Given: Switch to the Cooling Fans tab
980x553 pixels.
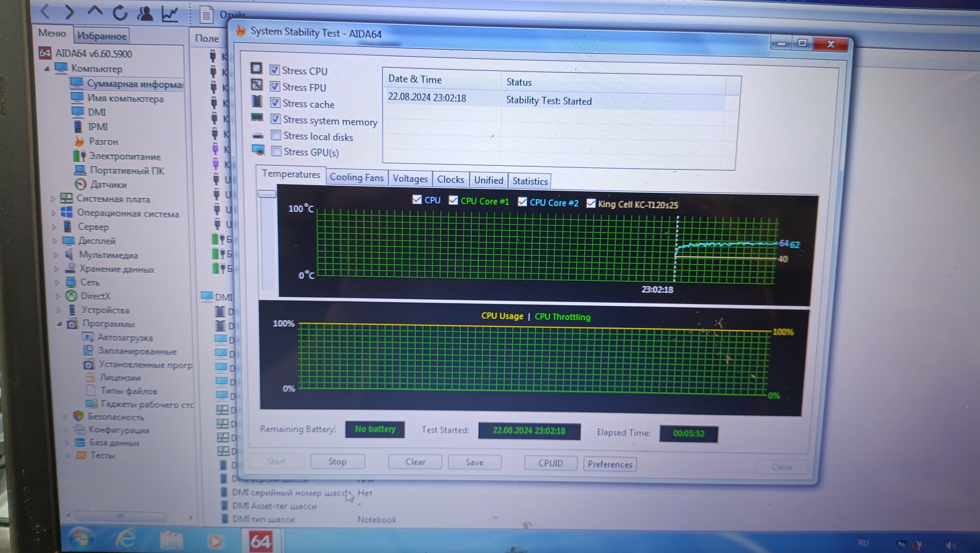Looking at the screenshot, I should coord(356,177).
